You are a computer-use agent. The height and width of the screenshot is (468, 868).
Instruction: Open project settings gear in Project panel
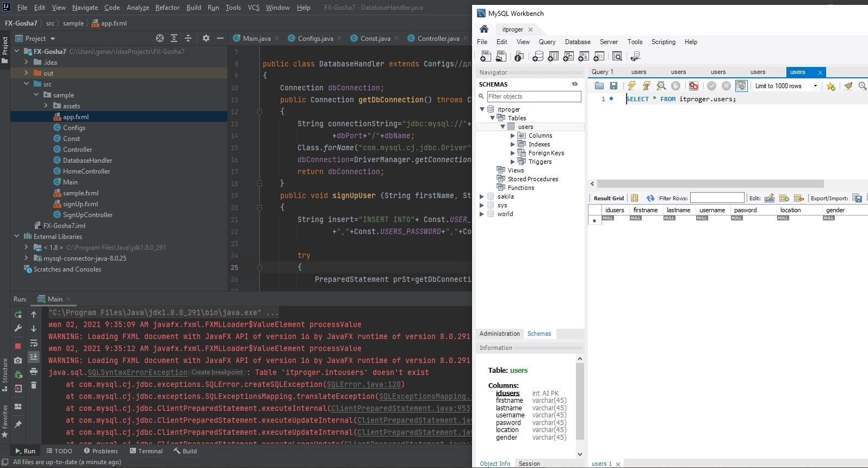[x=206, y=38]
